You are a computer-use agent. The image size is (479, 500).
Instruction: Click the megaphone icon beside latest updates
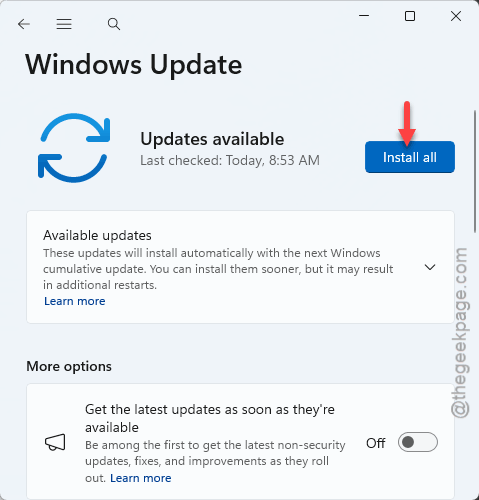(x=55, y=442)
